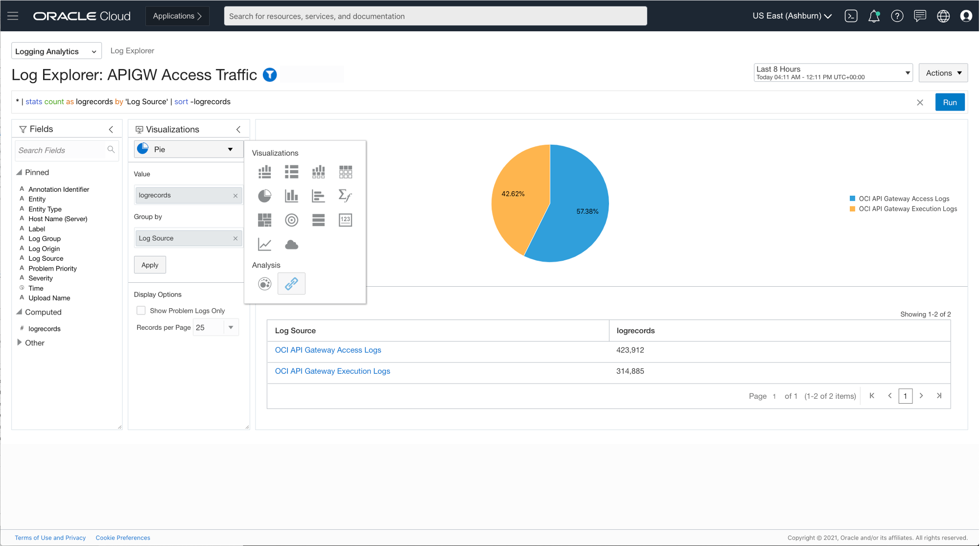
Task: Collapse the Fields panel
Action: (111, 129)
